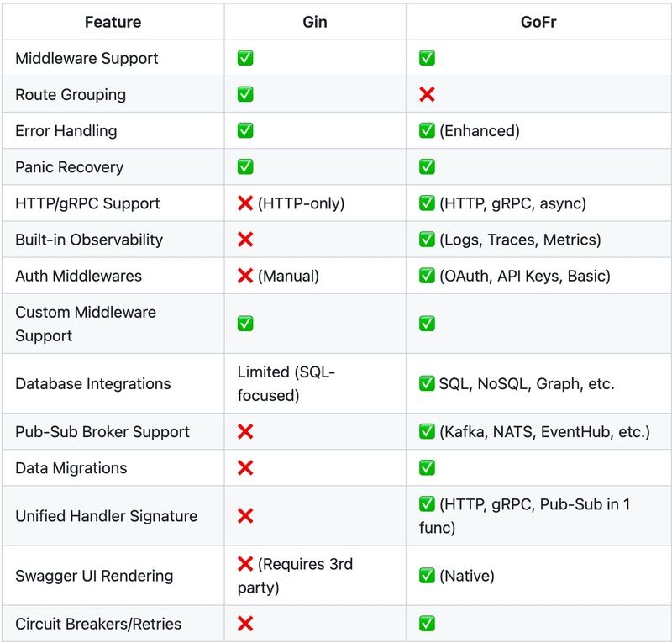
Task: Select the Gin column header
Action: (x=315, y=22)
